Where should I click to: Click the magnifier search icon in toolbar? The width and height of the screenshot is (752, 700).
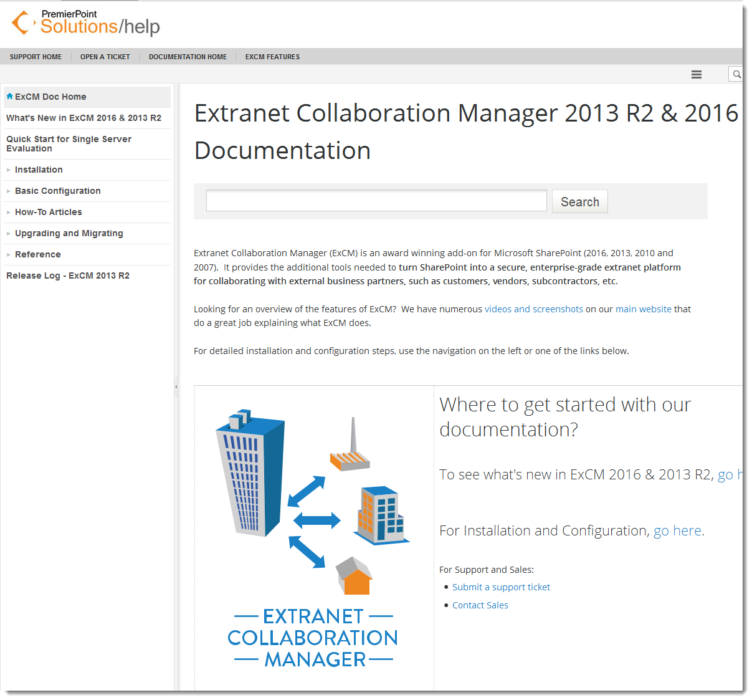(736, 74)
